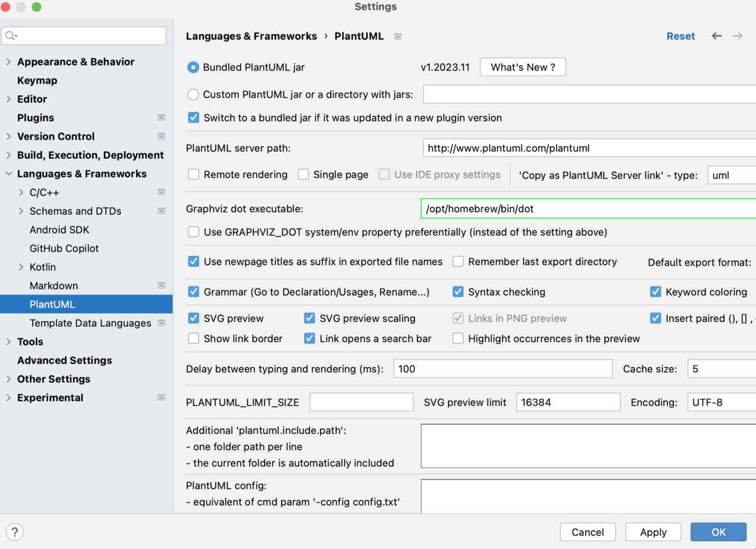Click the What's New ? button
The width and height of the screenshot is (756, 549).
(x=523, y=67)
